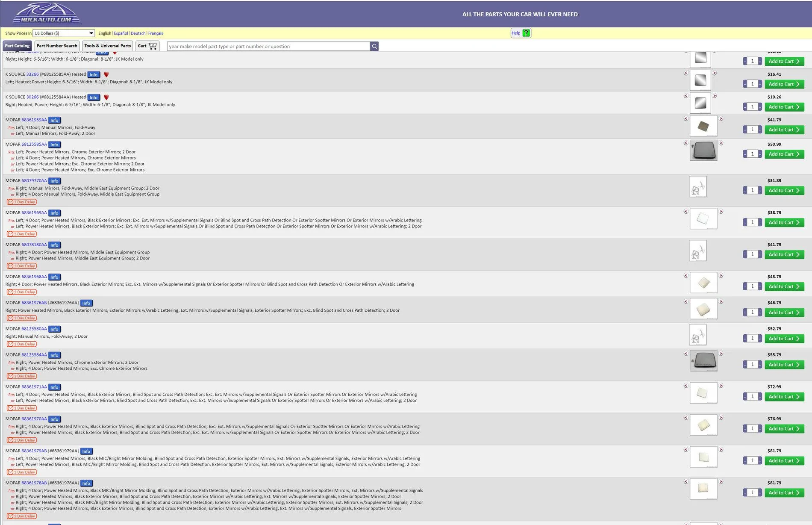Show previous image for MOPAR 68125584AA
This screenshot has height=525, width=812.
pyautogui.click(x=686, y=354)
